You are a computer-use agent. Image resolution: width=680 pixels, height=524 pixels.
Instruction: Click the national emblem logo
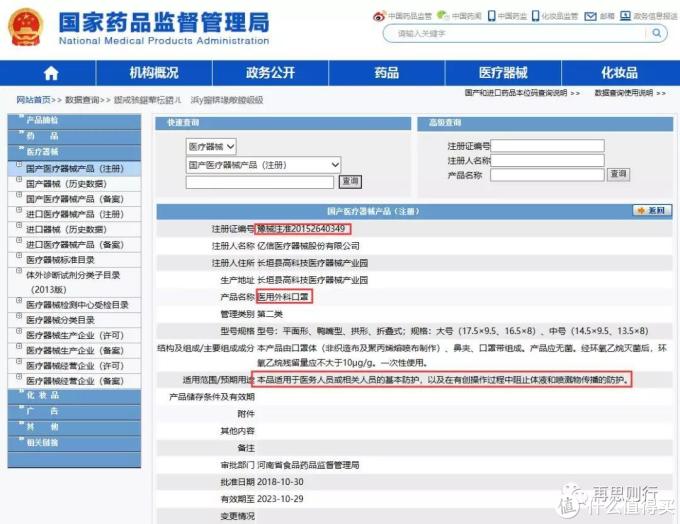[26, 27]
